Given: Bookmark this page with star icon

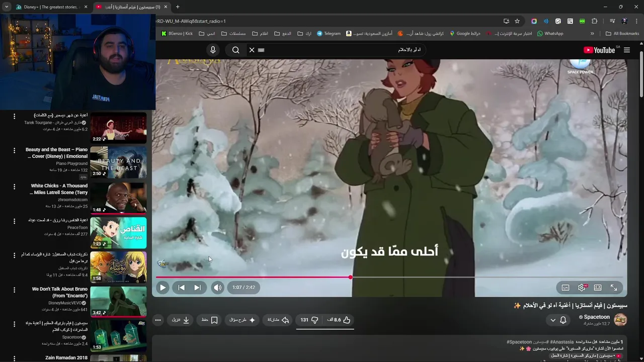Looking at the screenshot, I should (517, 21).
